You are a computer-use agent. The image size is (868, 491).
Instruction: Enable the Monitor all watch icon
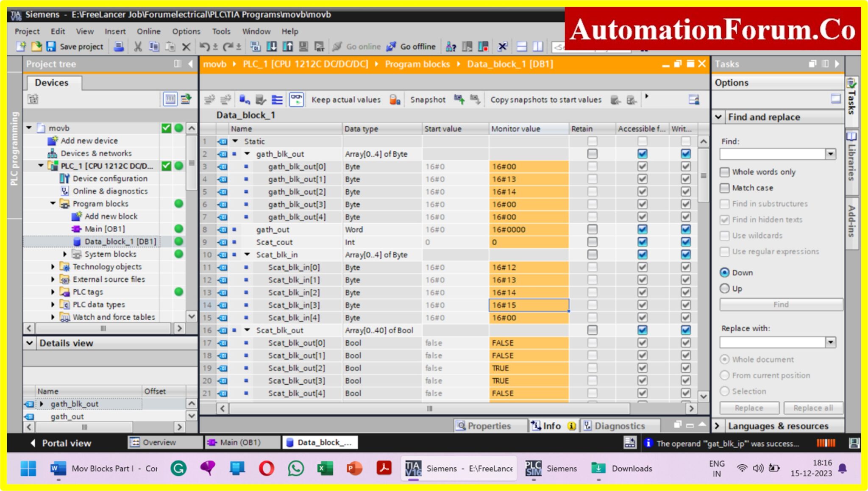coord(297,100)
